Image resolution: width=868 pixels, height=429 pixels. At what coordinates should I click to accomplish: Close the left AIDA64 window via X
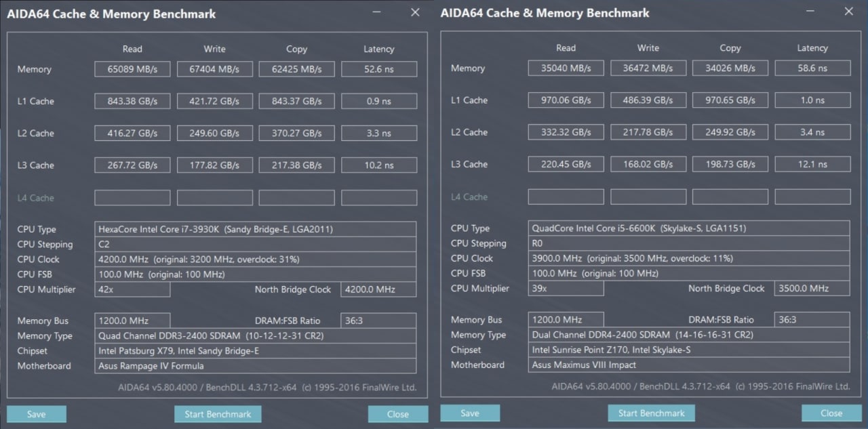pos(415,12)
